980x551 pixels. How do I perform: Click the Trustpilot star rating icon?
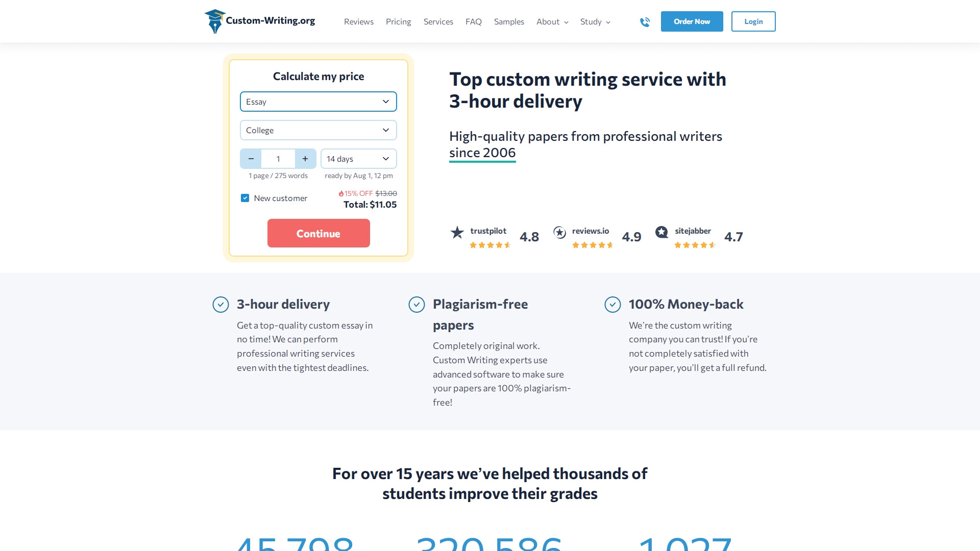[x=457, y=233]
